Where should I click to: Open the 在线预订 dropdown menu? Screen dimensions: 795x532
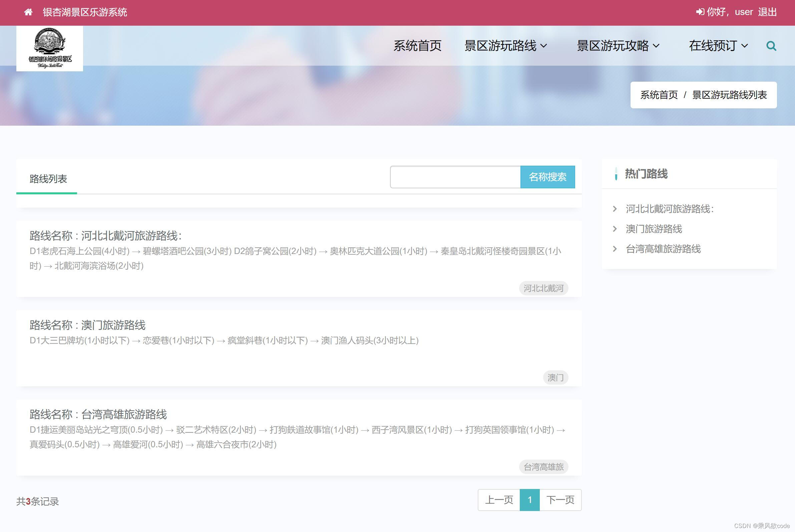[718, 46]
